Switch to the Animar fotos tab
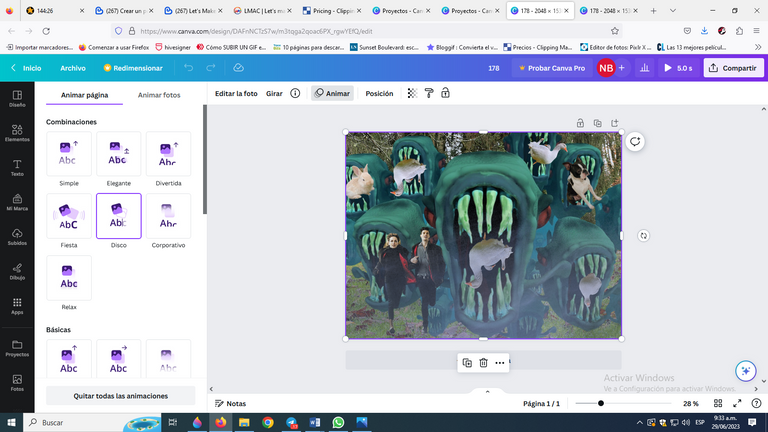The width and height of the screenshot is (768, 432). [159, 95]
